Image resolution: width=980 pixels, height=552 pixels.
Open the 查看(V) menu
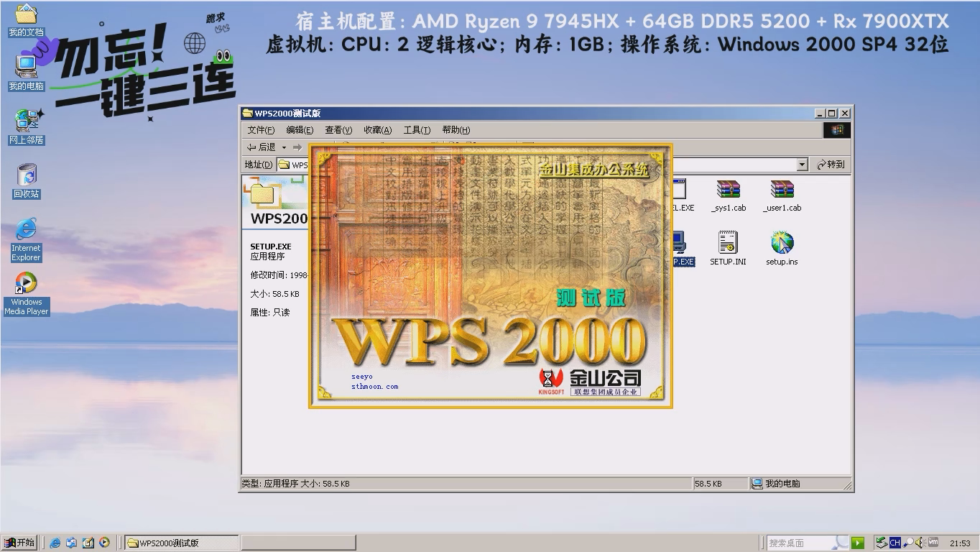click(338, 130)
